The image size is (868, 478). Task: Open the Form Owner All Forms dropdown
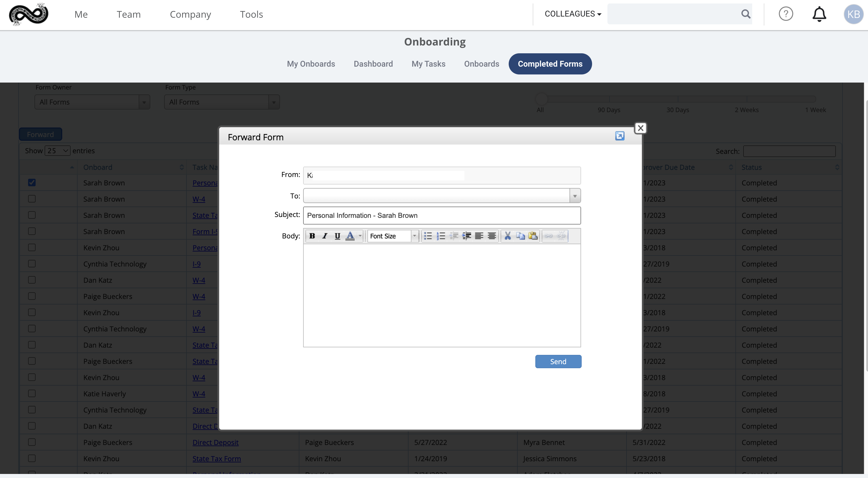[92, 102]
